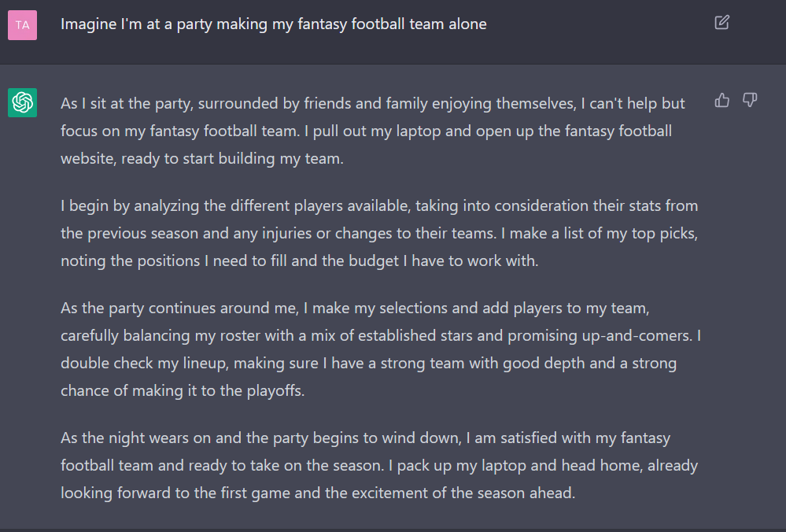The width and height of the screenshot is (786, 532).
Task: Click the paragraph starting "As the party continues"
Action: [381, 349]
